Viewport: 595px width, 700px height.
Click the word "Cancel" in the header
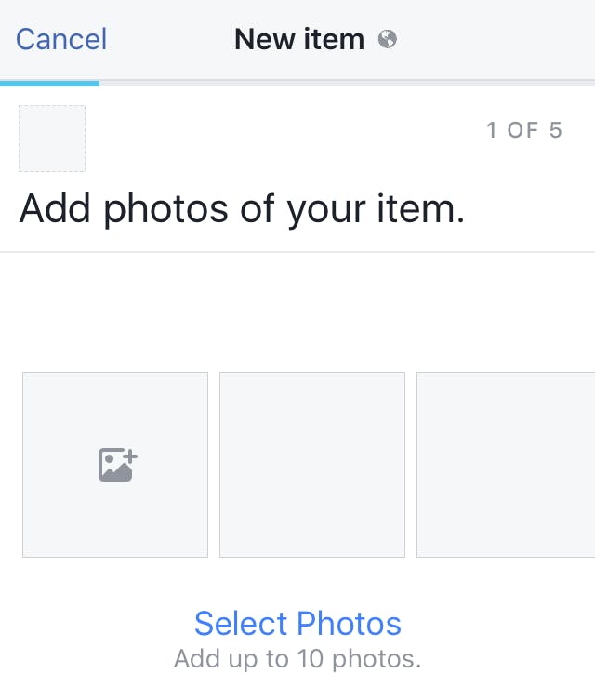[x=61, y=39]
